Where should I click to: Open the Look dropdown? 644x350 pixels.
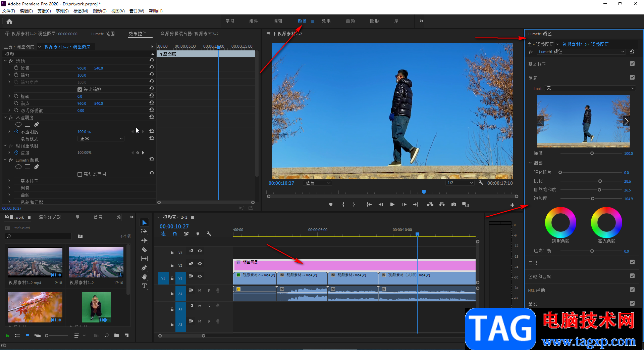590,88
